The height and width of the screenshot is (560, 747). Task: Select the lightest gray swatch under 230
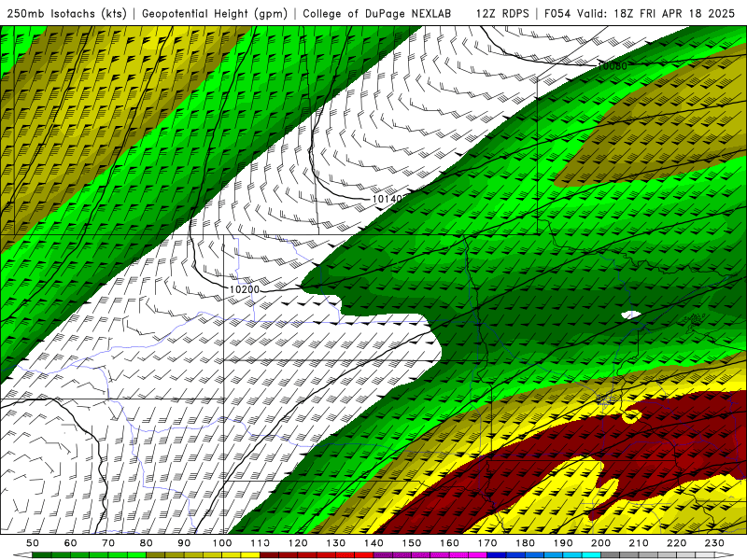pyautogui.click(x=705, y=555)
